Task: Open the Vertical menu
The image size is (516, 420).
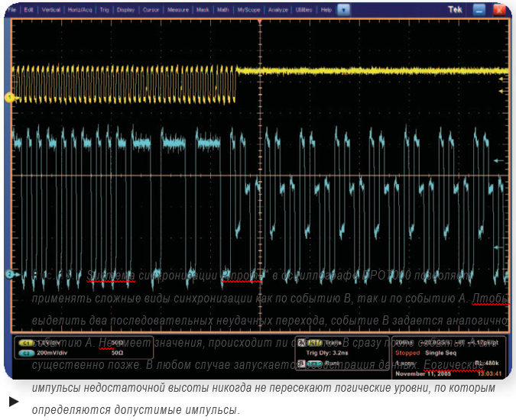Action: pyautogui.click(x=51, y=10)
